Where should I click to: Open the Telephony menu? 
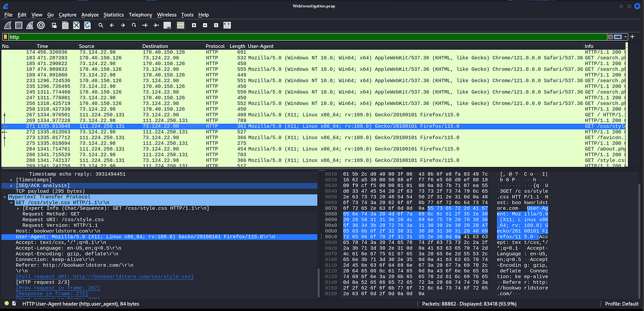point(140,15)
